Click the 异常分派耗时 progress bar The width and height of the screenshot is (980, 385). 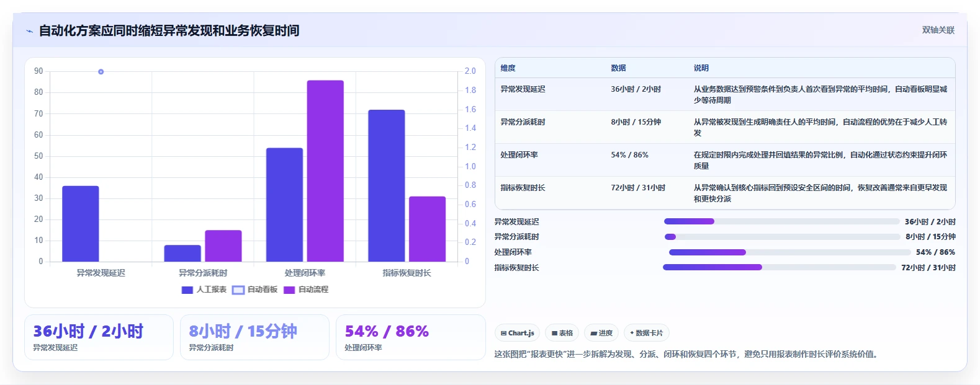pos(782,237)
